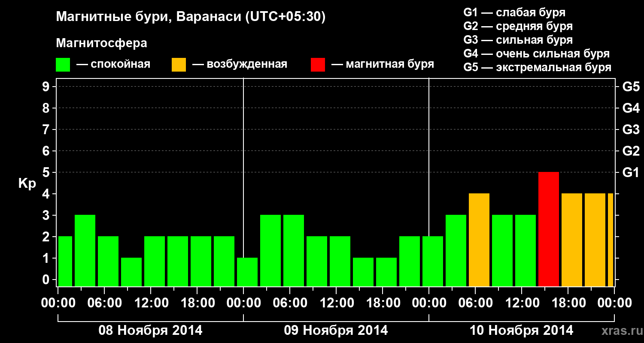The width and height of the screenshot is (644, 343).
Task: Click the orange 'возбужденная' legend swatch
Action: pyautogui.click(x=179, y=65)
